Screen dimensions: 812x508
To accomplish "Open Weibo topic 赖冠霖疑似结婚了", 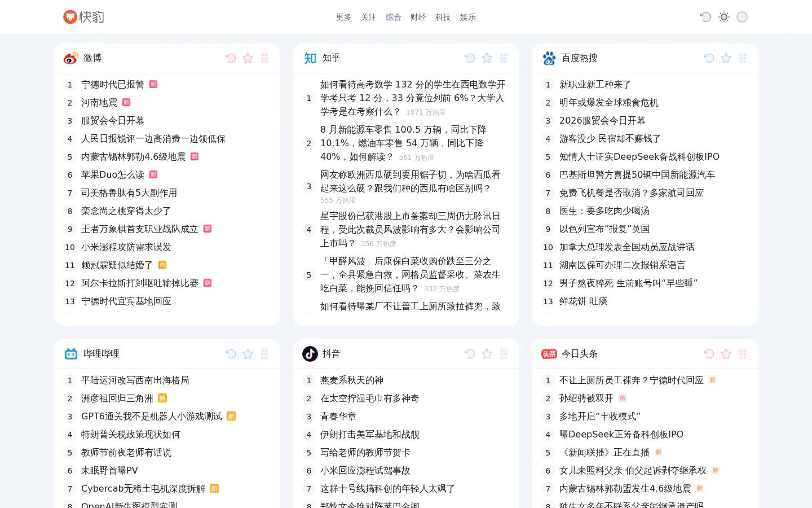I will pos(117,265).
